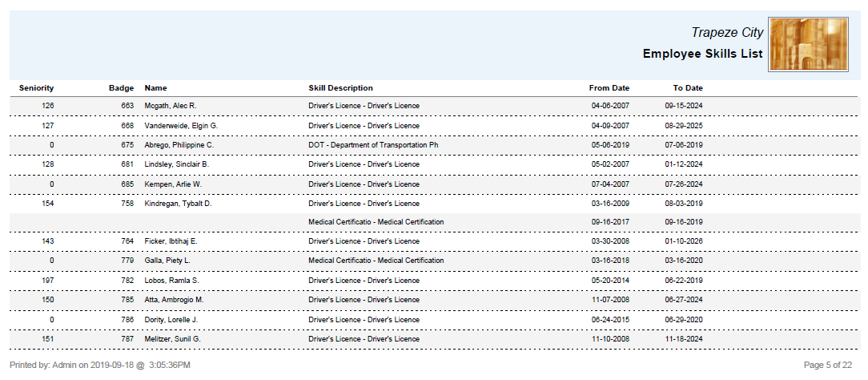Click seniority value 143
The height and width of the screenshot is (380, 868).
(47, 241)
